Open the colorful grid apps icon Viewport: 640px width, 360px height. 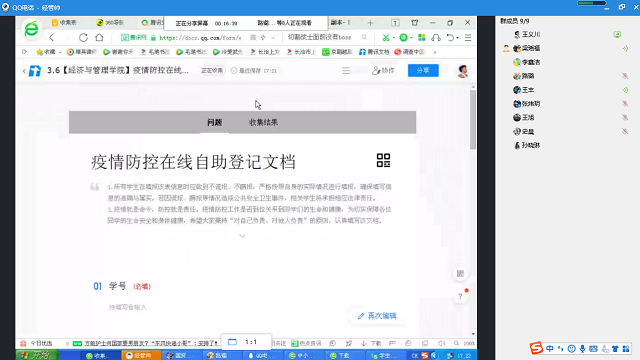pos(422,38)
